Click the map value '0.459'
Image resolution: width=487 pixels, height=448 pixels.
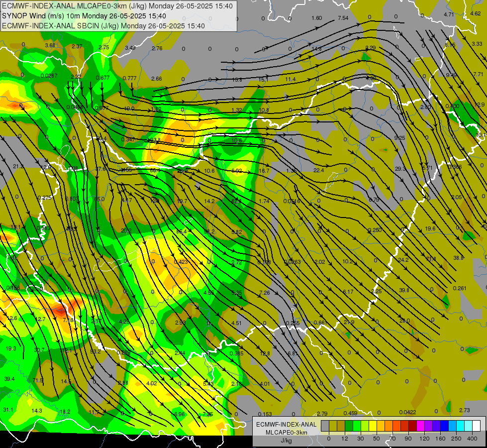point(350,413)
